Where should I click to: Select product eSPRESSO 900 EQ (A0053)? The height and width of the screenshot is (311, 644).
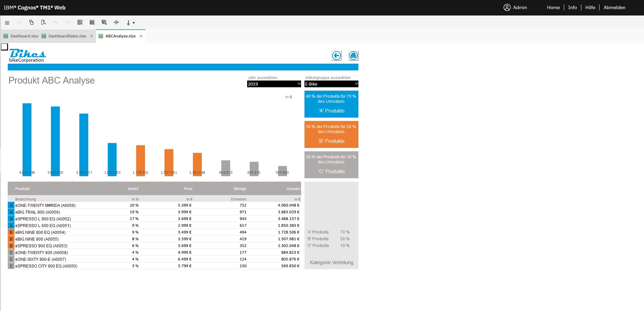(41, 246)
